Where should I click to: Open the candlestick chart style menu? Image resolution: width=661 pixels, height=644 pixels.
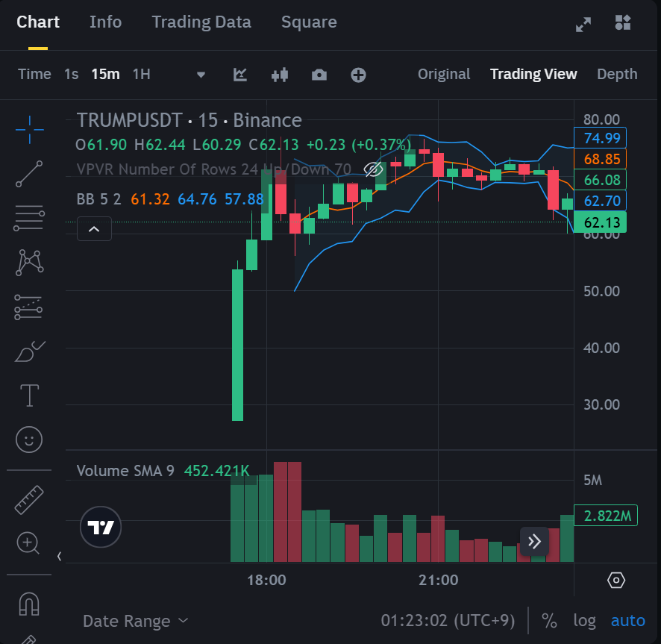point(280,75)
